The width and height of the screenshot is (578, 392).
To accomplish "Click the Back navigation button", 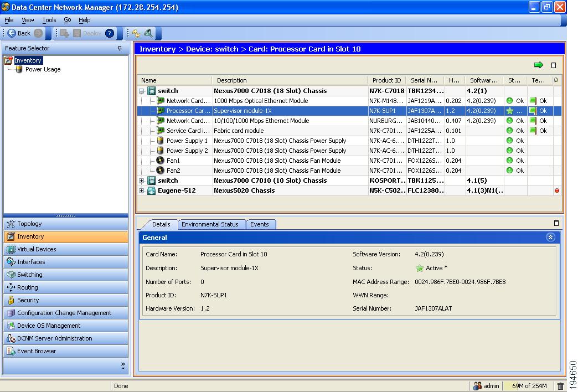I will point(21,33).
